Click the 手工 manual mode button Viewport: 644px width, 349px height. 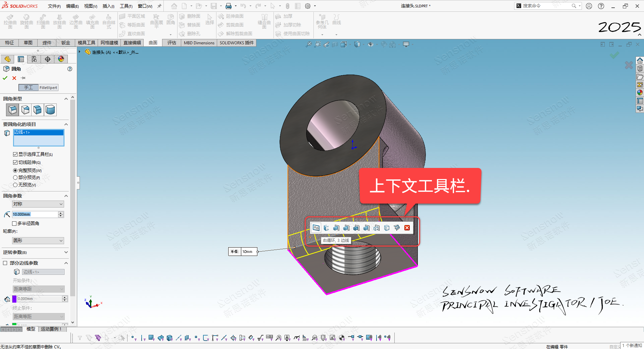tap(29, 88)
